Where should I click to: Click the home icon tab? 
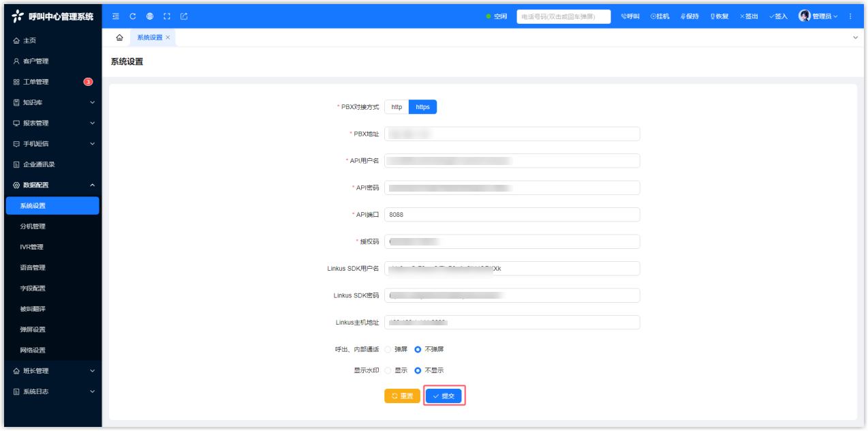(x=120, y=38)
